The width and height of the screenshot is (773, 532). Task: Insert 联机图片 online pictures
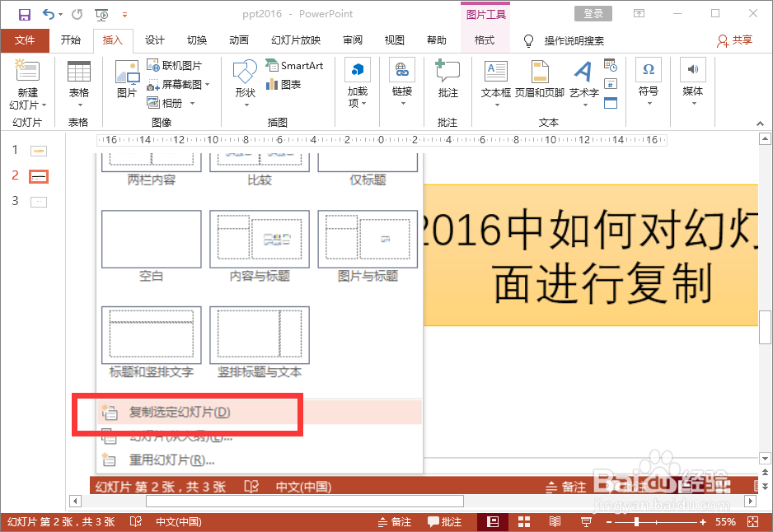point(175,65)
